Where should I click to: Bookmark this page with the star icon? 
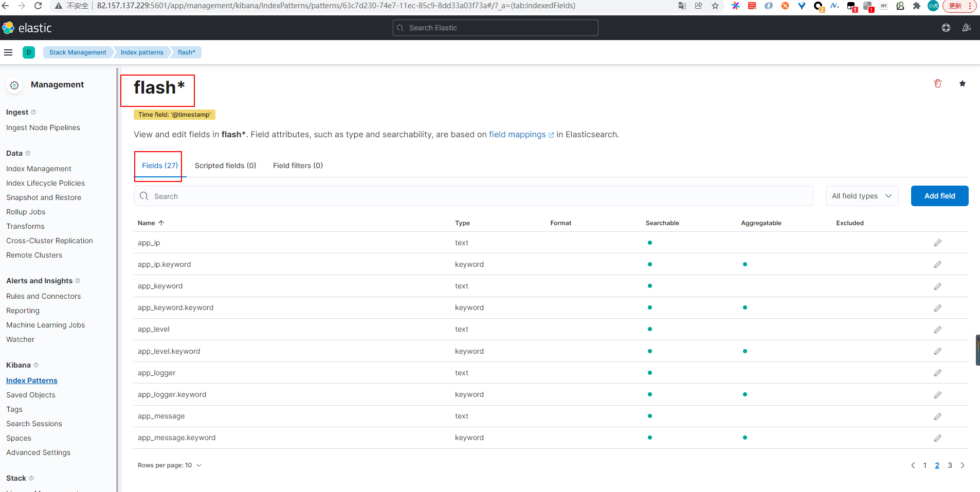(x=715, y=6)
